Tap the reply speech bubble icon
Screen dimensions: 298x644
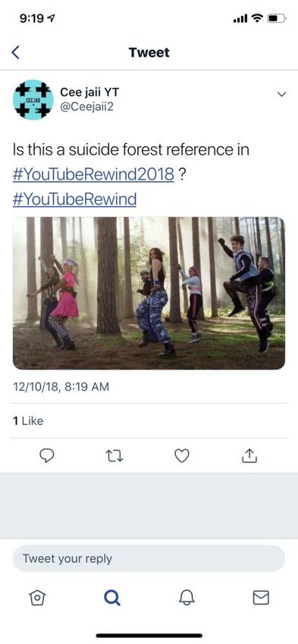47,455
